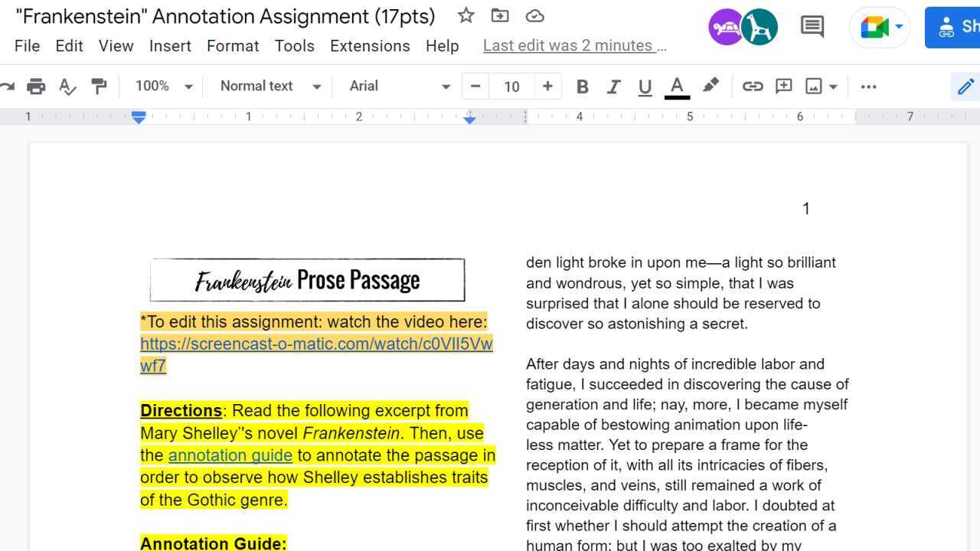
Task: Open the zoom level dropdown
Action: point(162,86)
